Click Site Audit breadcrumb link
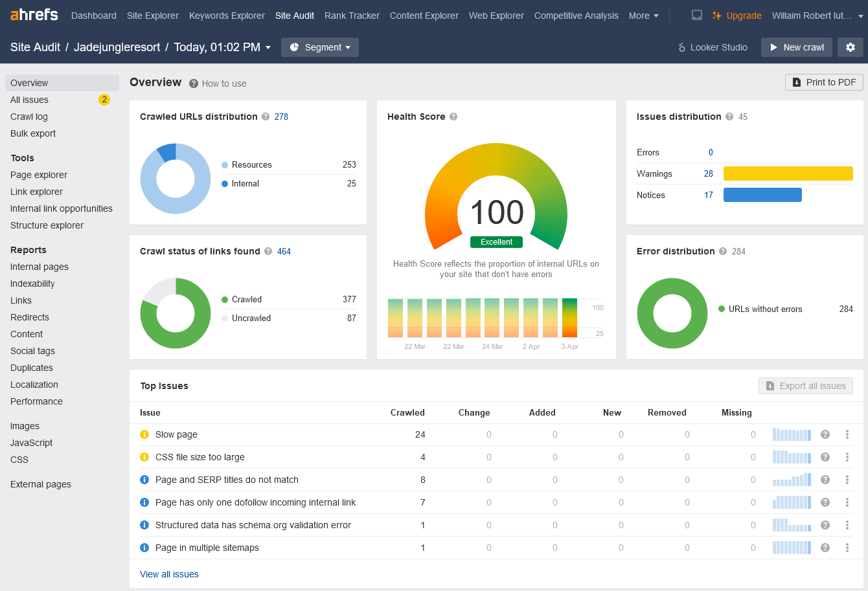The width and height of the screenshot is (868, 591). [36, 47]
